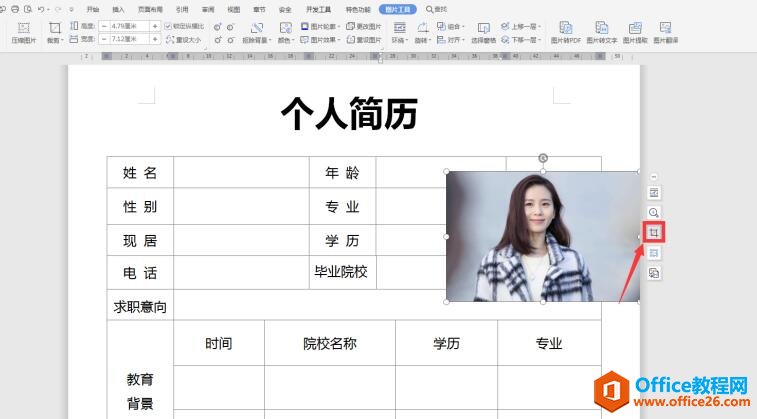The image size is (757, 419).
Task: Click 重设大小 reset size button
Action: tap(183, 40)
